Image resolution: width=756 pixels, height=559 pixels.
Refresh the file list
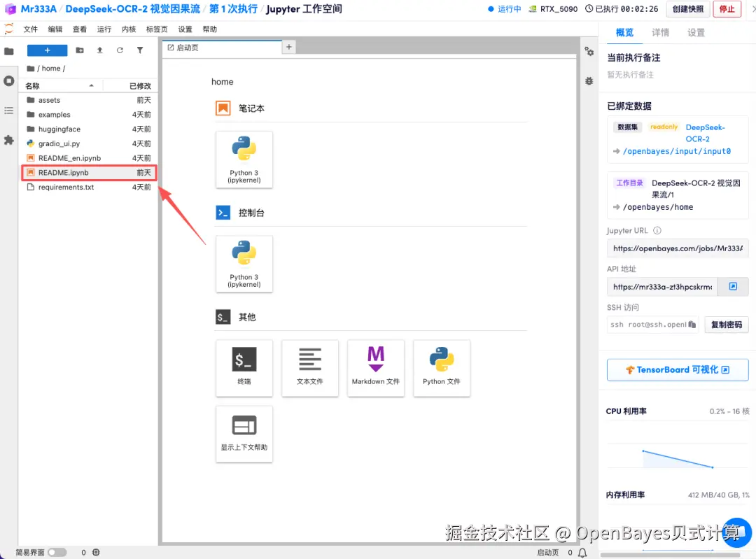tap(120, 50)
